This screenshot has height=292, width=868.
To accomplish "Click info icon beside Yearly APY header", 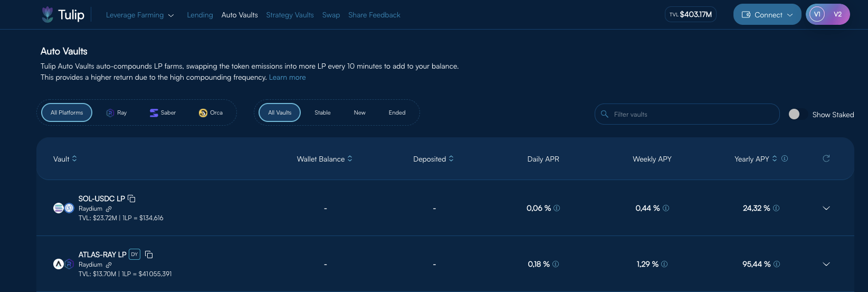I will (x=785, y=158).
